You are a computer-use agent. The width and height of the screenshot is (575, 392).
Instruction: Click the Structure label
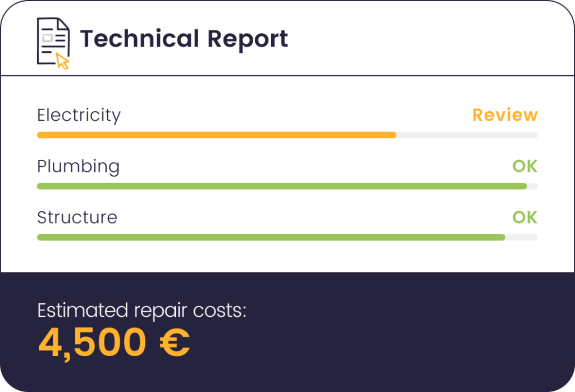click(77, 217)
